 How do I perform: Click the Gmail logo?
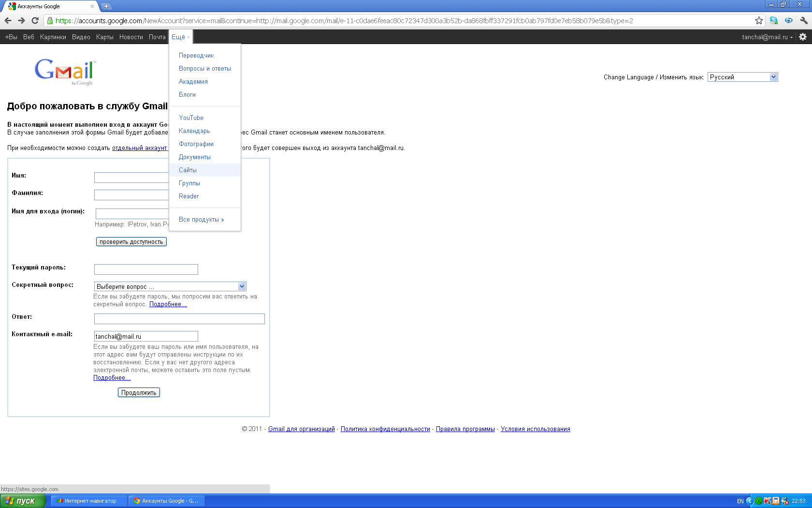coord(65,72)
